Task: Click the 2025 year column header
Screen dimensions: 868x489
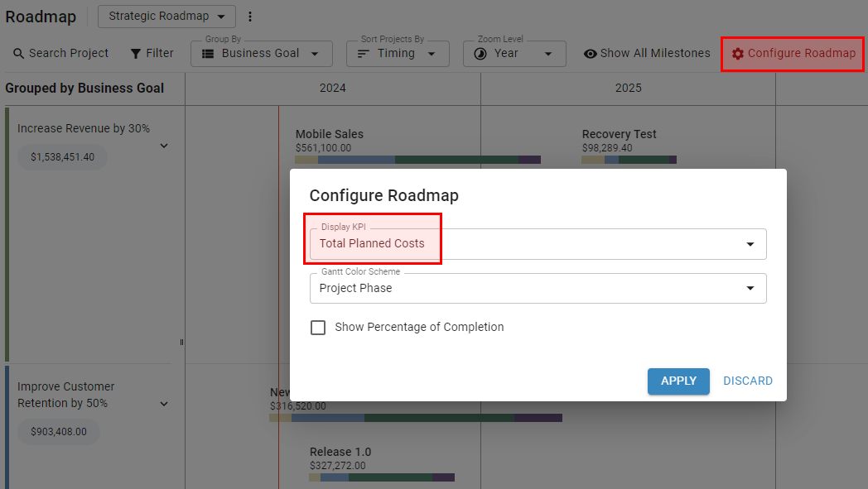Action: tap(629, 88)
